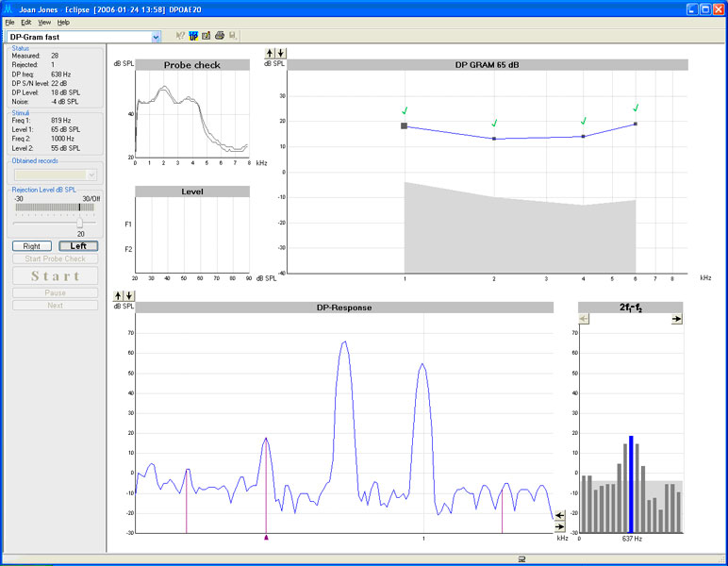Screen dimensions: 728x566
Task: Click the greyed save disk toolbar icon
Action: [x=233, y=36]
